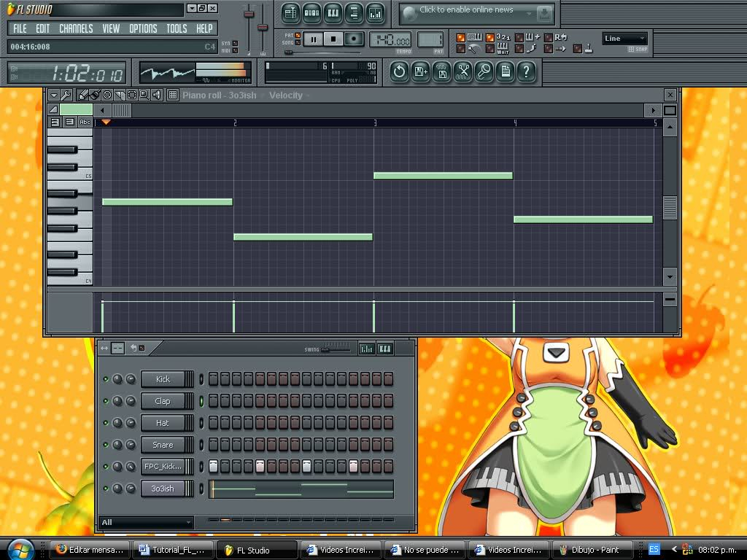Open the OPTIONS menu
Viewport: 747px width, 560px height.
coord(143,28)
